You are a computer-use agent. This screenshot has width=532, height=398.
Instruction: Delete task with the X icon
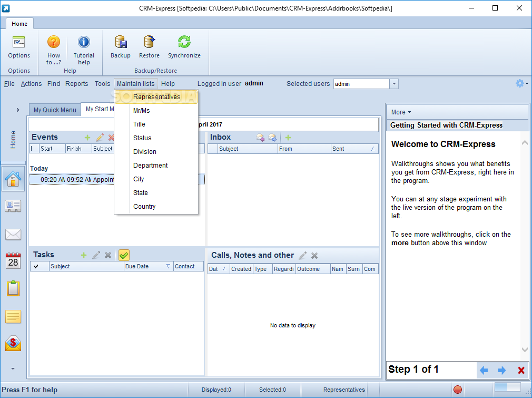(108, 255)
